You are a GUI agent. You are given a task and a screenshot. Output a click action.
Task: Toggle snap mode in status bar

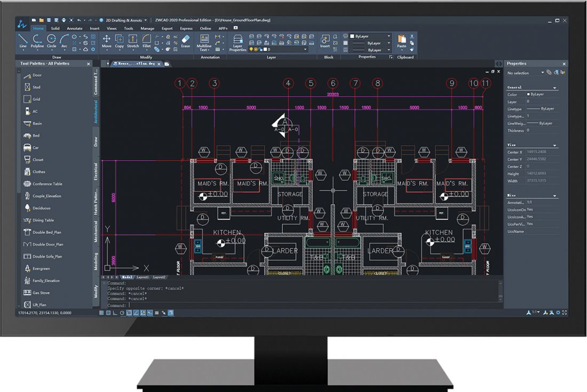click(101, 313)
